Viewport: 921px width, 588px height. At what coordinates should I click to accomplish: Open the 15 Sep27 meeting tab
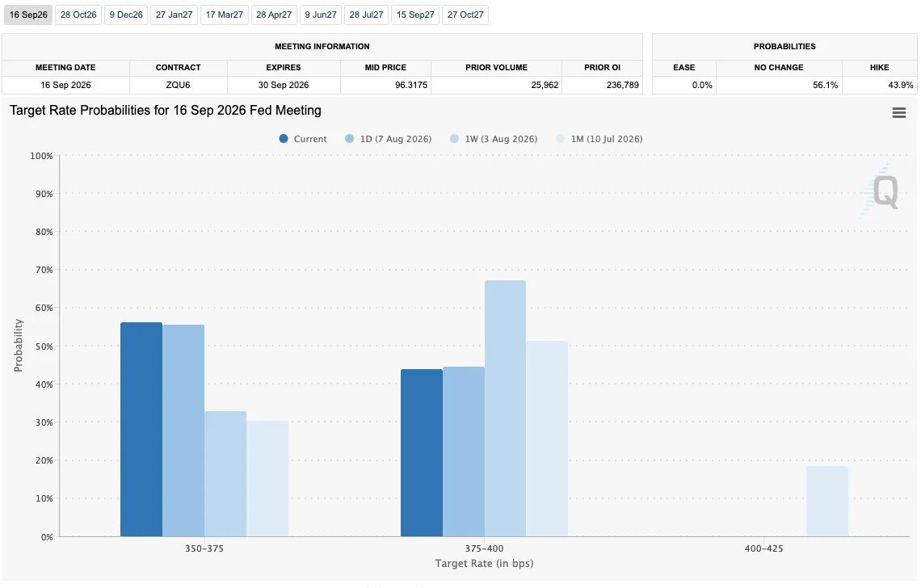coord(415,15)
